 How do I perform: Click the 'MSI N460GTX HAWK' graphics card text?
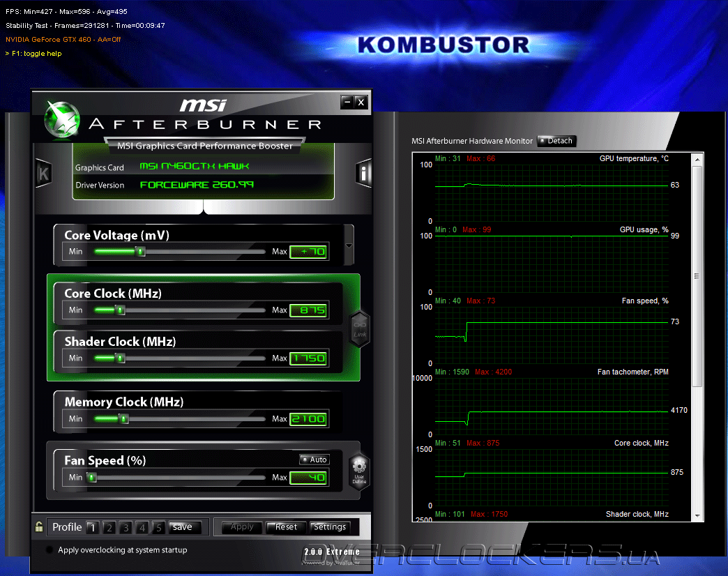(x=195, y=166)
